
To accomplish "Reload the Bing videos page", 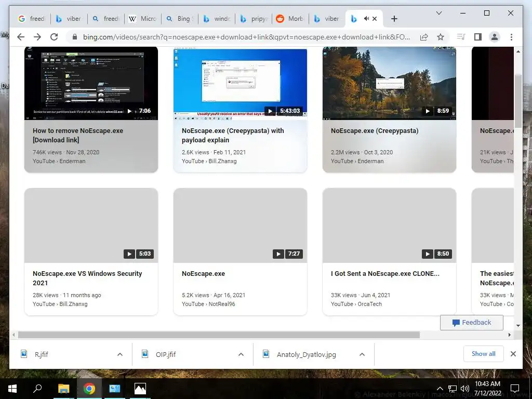I will tap(54, 37).
